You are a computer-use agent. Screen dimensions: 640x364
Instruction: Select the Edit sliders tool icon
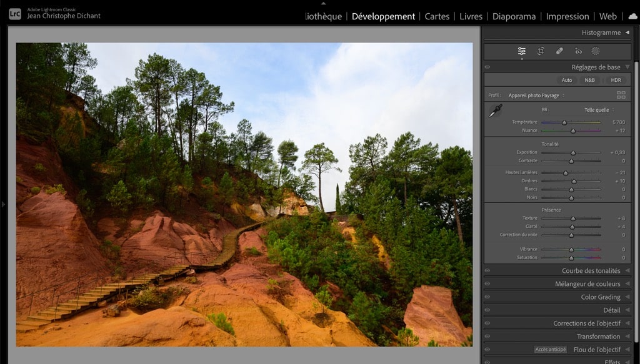(x=522, y=51)
